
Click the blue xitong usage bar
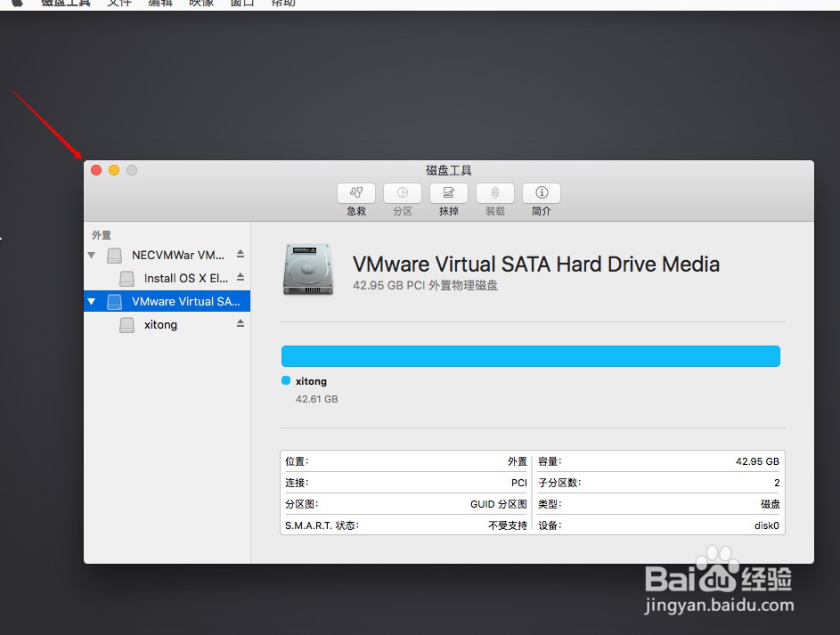(x=530, y=355)
